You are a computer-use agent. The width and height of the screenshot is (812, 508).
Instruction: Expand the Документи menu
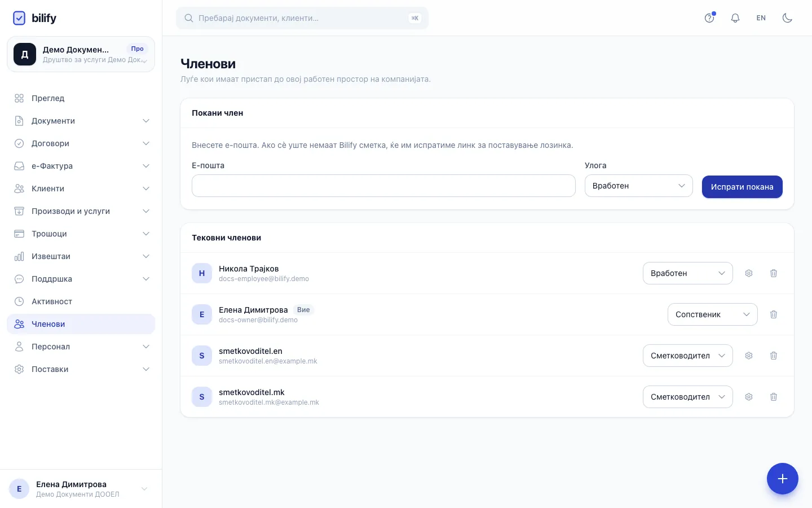pyautogui.click(x=81, y=121)
